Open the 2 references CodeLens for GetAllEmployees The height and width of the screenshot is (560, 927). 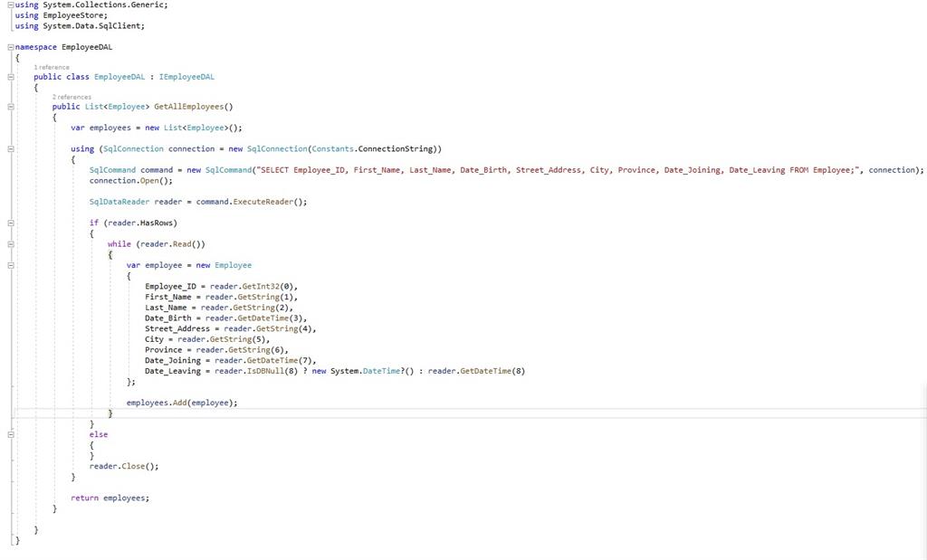coord(71,96)
